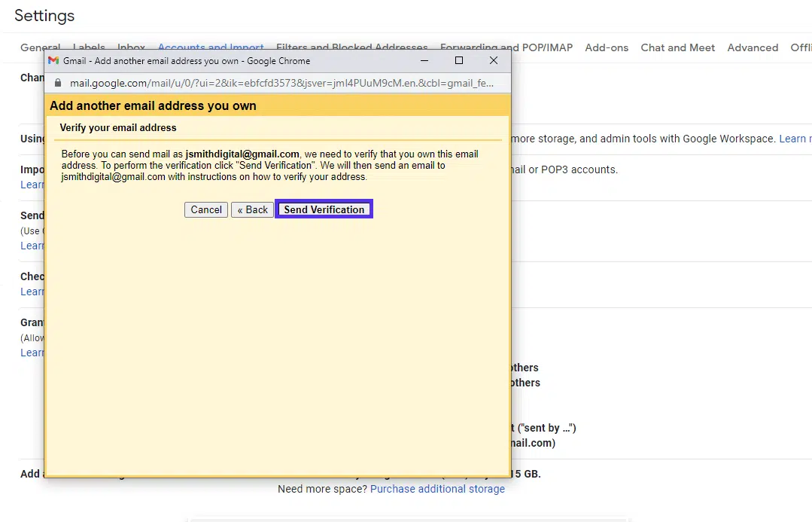Minimize the Gmail popup window
812x522 pixels.
click(x=424, y=61)
